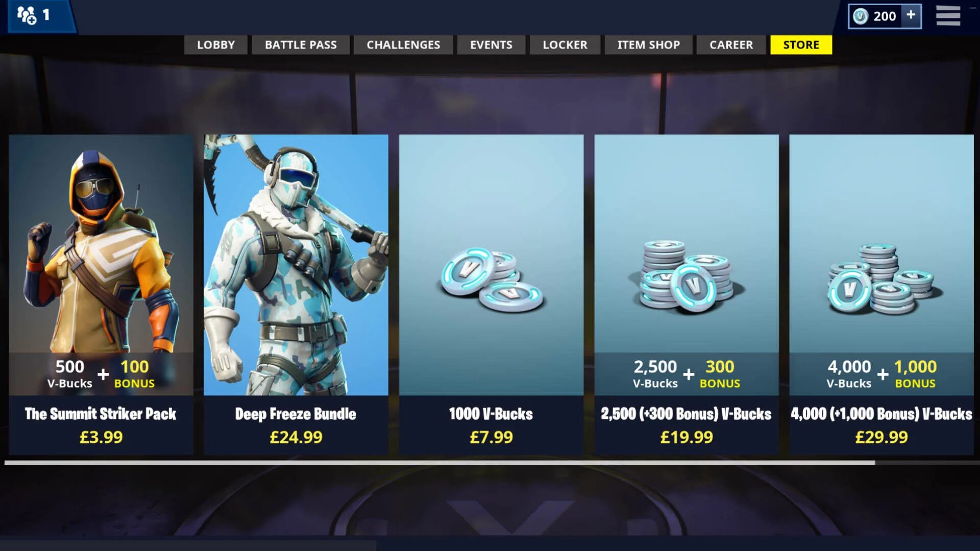Image resolution: width=980 pixels, height=551 pixels.
Task: Open the Battle Pass tab
Action: (301, 45)
